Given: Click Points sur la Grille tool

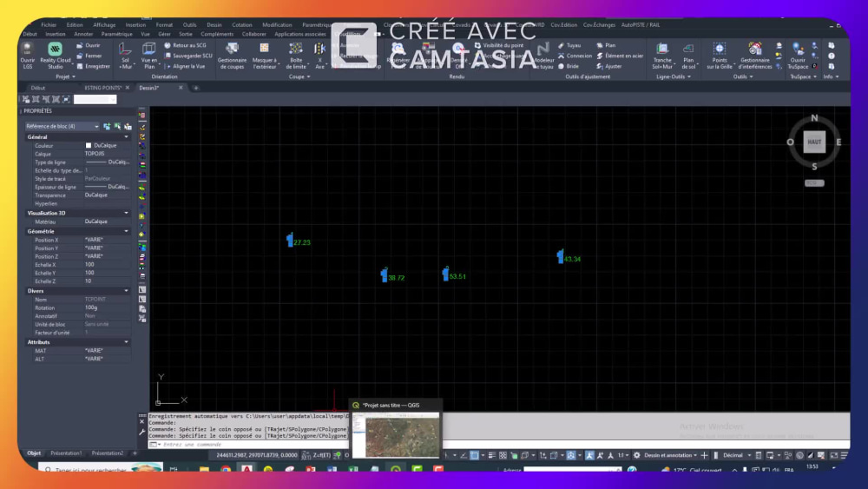Looking at the screenshot, I should [720, 56].
